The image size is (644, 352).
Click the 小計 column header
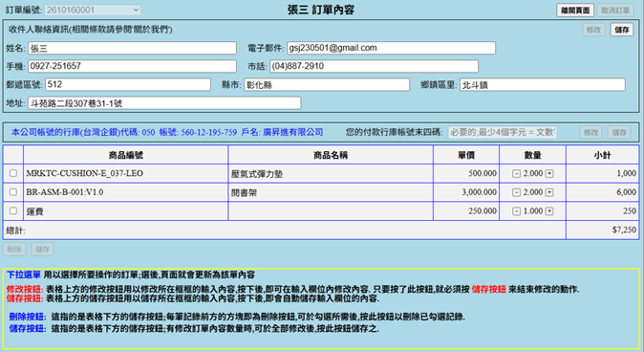pos(602,155)
